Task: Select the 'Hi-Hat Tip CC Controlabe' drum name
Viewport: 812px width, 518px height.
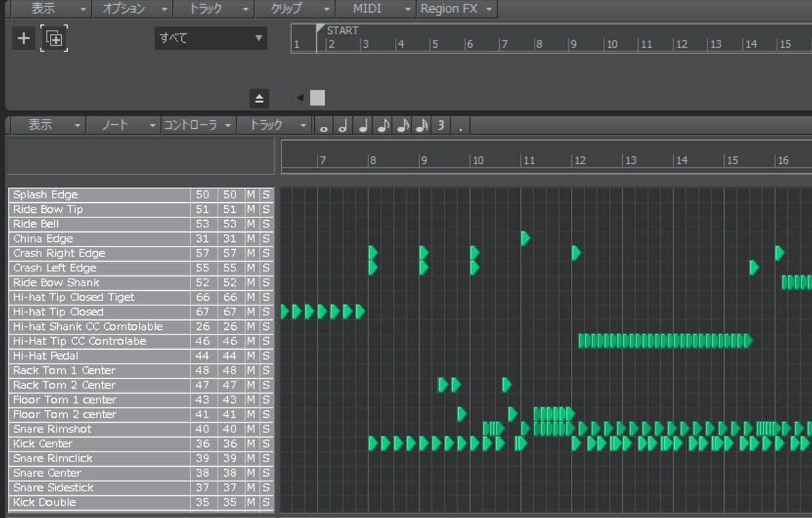Action: (x=80, y=341)
